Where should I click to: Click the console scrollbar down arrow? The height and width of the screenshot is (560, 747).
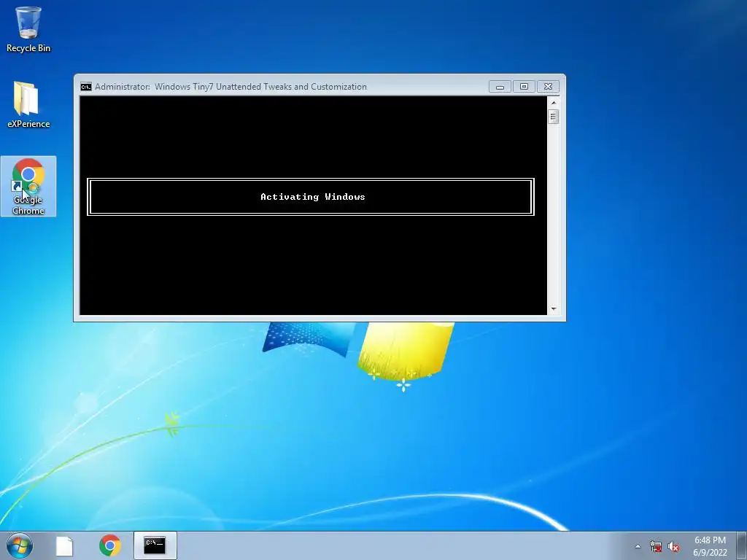tap(553, 308)
